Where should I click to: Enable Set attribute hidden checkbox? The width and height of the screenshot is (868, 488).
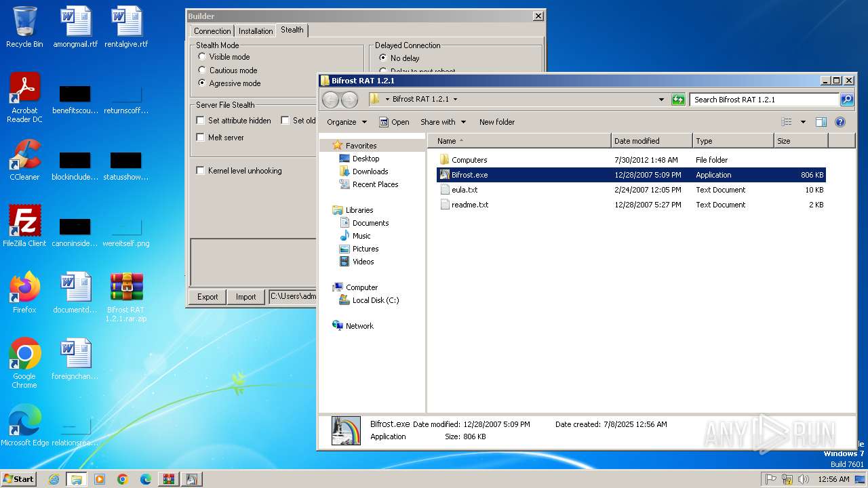[200, 121]
